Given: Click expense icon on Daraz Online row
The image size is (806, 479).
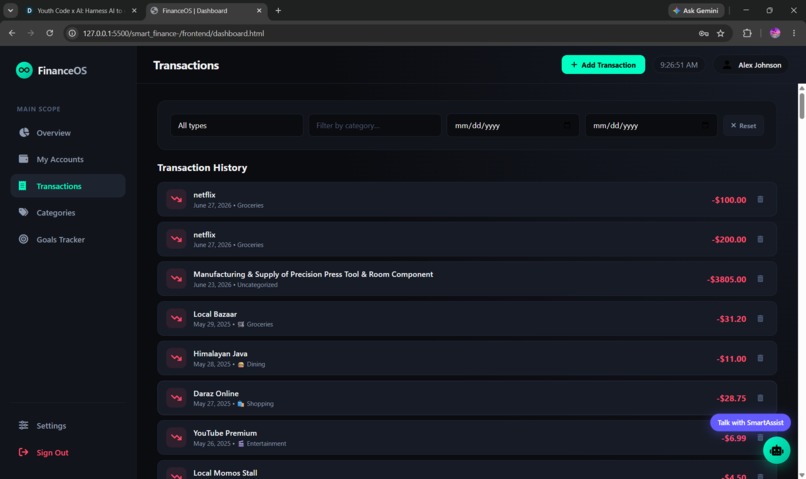Looking at the screenshot, I should tap(176, 398).
